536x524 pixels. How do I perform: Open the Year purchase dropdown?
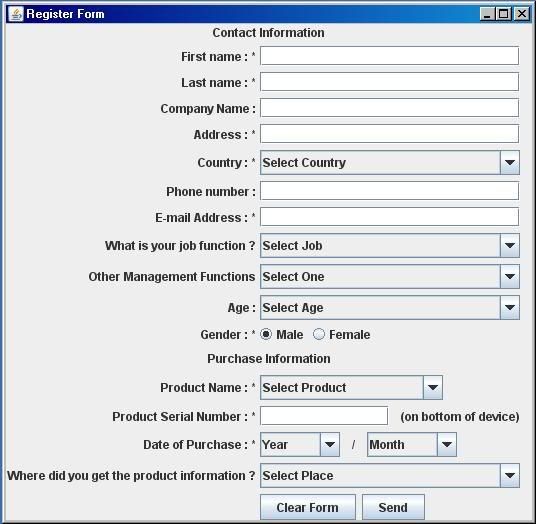click(300, 444)
